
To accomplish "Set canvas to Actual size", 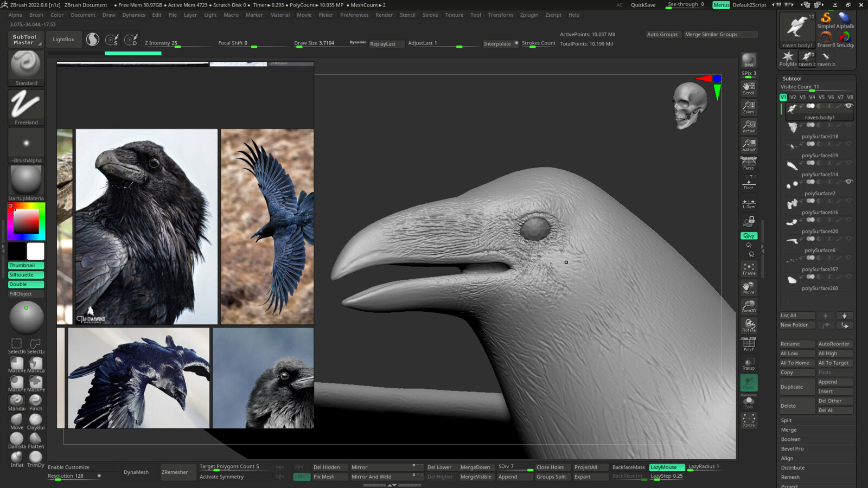I will click(x=749, y=126).
